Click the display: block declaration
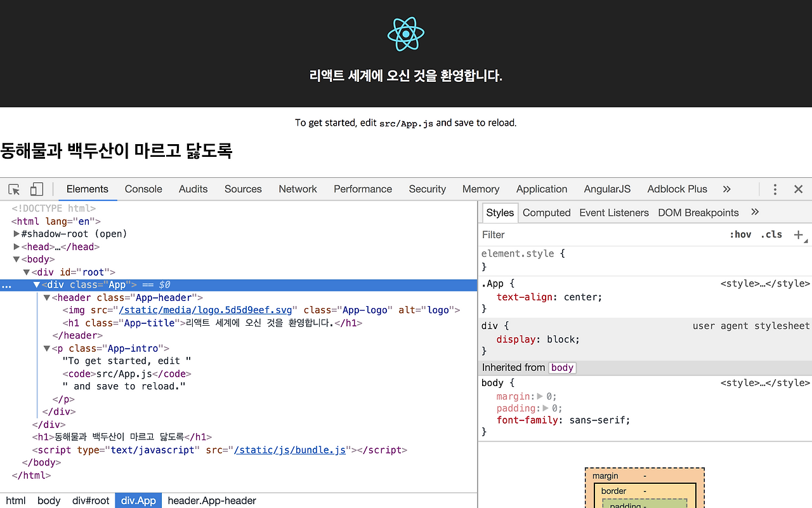Image resolution: width=812 pixels, height=508 pixels. [x=538, y=339]
